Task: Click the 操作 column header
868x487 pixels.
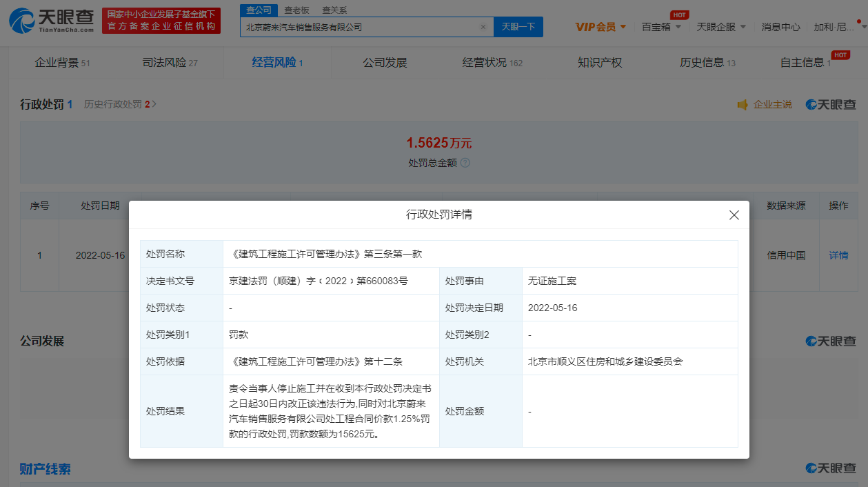Action: pos(838,206)
